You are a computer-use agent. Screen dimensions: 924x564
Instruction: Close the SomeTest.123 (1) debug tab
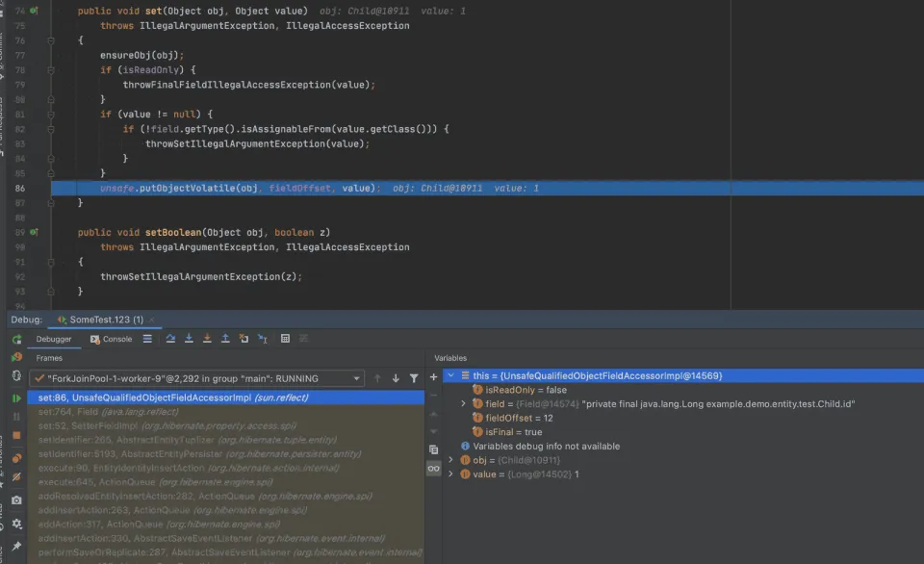pos(151,320)
